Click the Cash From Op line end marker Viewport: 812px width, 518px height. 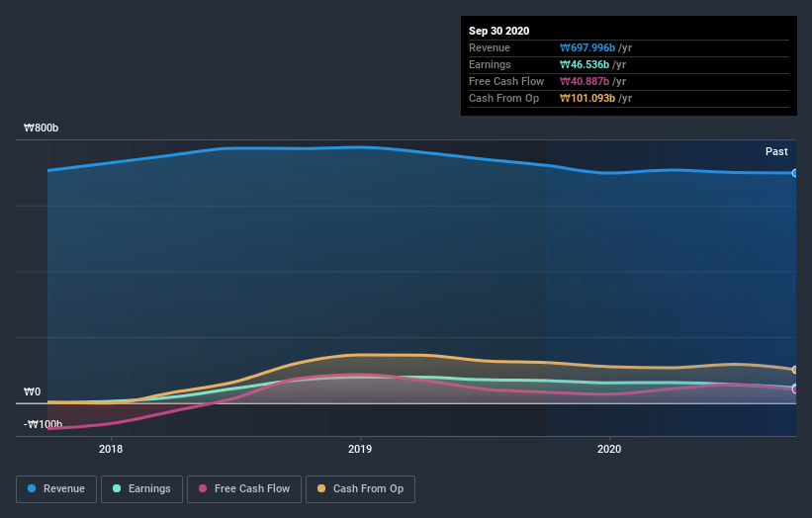tap(795, 370)
